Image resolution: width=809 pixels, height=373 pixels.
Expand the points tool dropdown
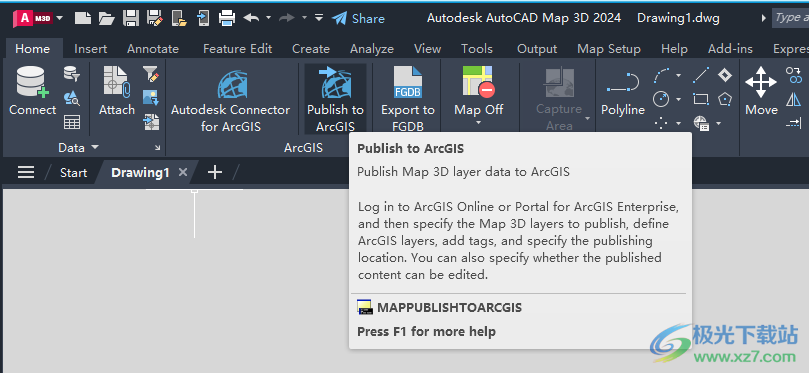tap(678, 123)
